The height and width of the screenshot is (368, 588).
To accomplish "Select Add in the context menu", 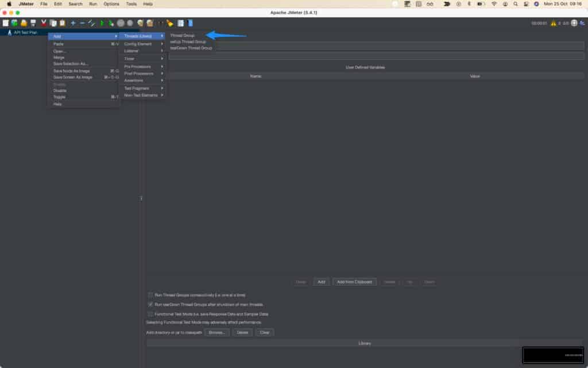I will [84, 36].
